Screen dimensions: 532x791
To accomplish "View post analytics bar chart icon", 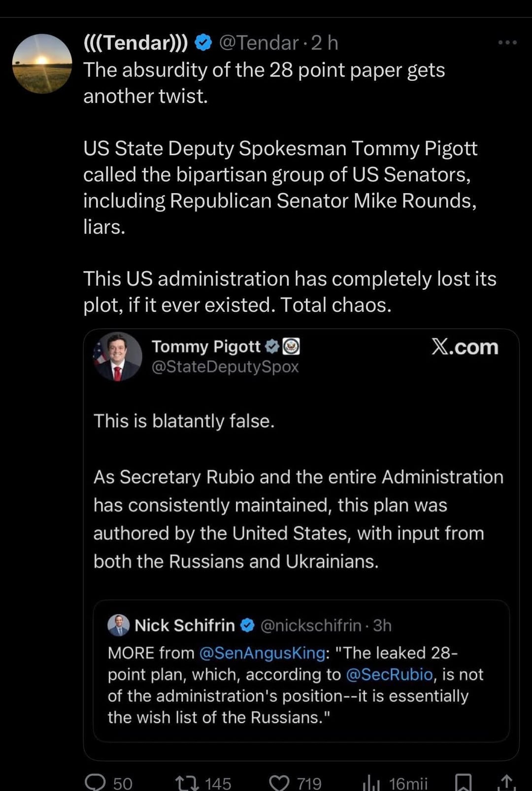I will tap(371, 782).
